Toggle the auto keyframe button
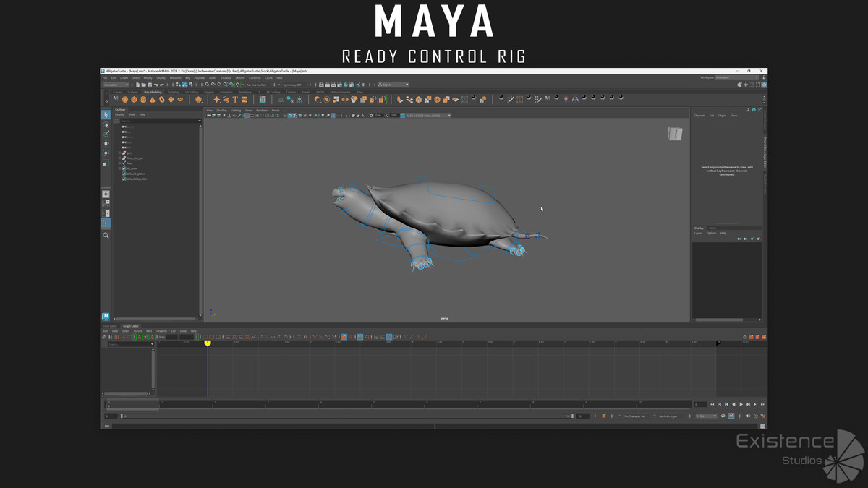Viewport: 868px width, 488px height. pos(755,416)
